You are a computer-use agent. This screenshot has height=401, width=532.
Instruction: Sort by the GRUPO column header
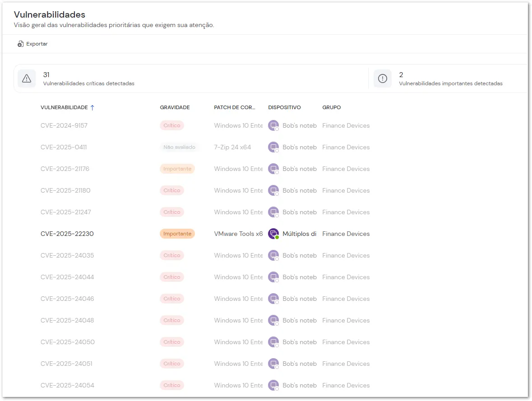[332, 107]
